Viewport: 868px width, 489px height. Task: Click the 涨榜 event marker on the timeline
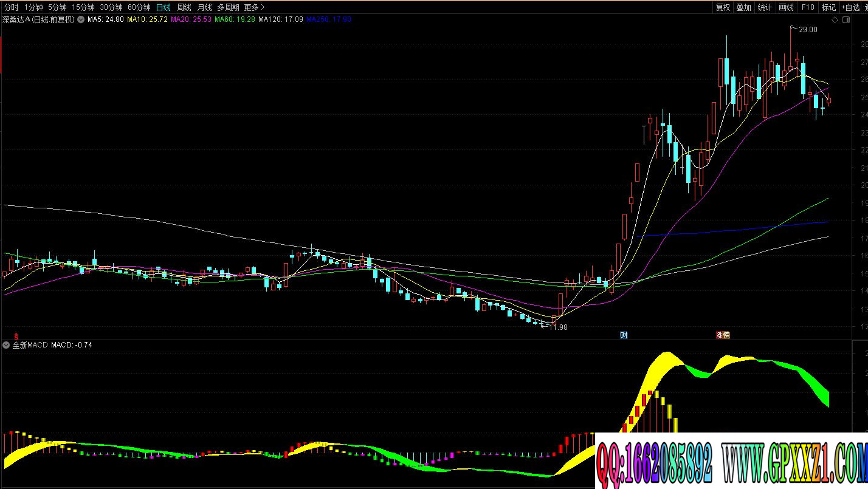click(723, 335)
